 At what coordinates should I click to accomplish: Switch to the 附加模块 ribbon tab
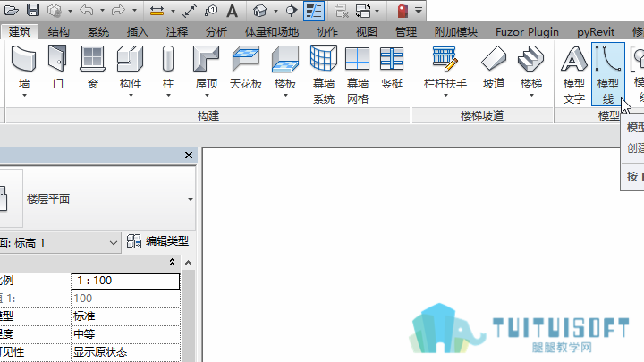(x=456, y=32)
